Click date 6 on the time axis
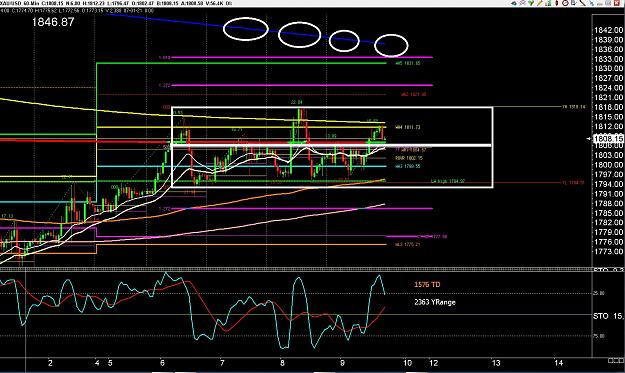The width and height of the screenshot is (625, 373). pos(162,363)
